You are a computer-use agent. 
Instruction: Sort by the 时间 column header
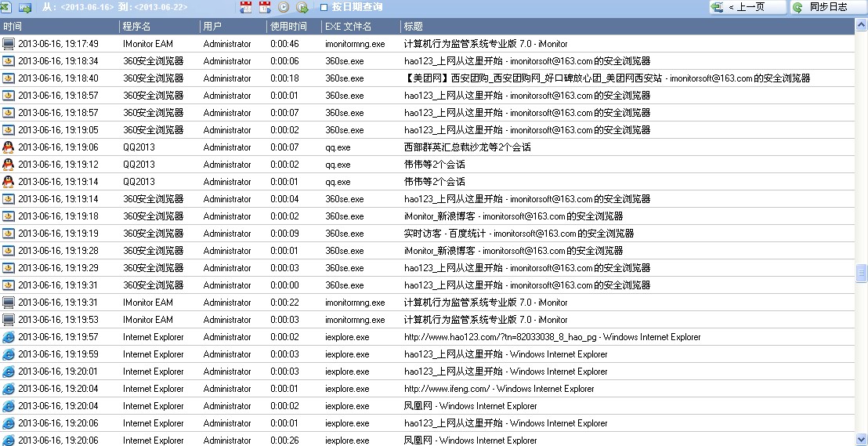[x=60, y=26]
